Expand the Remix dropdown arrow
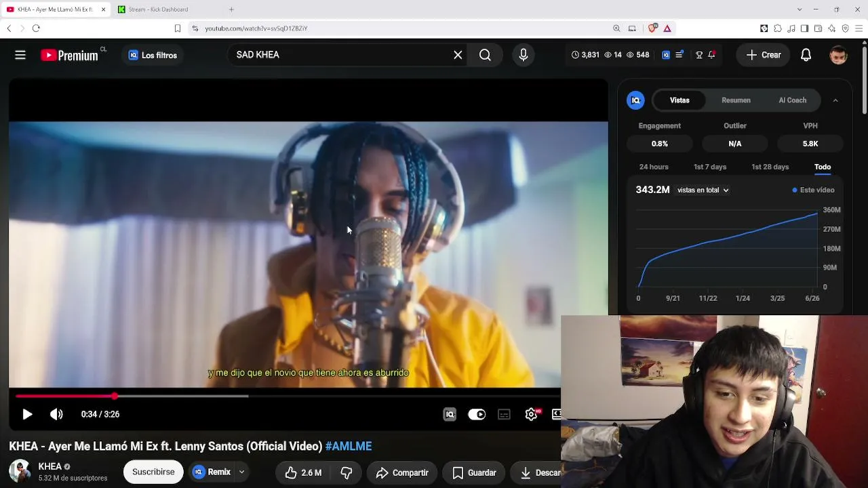868x488 pixels. point(241,472)
